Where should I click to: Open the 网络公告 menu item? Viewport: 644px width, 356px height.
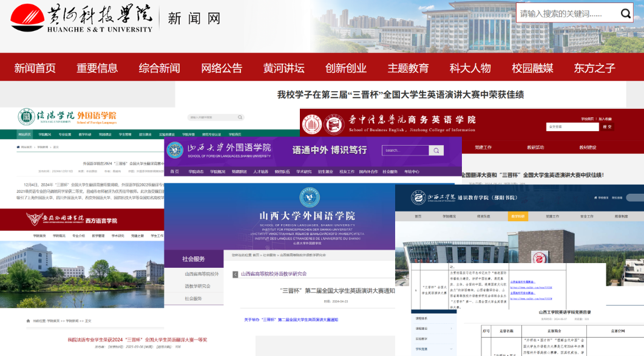pos(222,68)
